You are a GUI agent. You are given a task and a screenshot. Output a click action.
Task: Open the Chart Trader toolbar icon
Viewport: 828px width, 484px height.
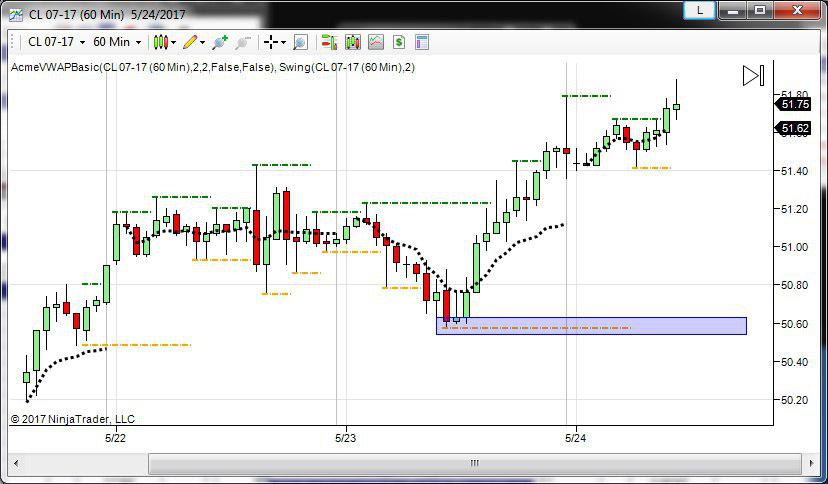[x=327, y=42]
